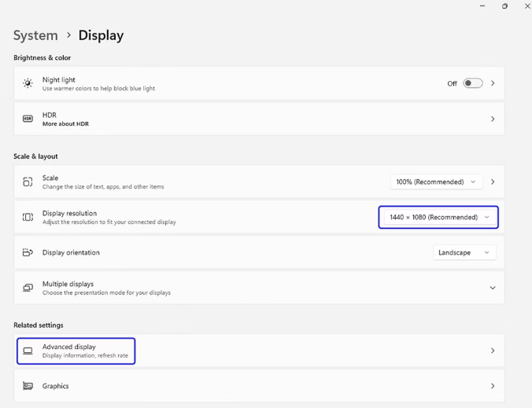Open the 1440 × 1080 resolution dropdown
532x408 pixels.
[x=440, y=217]
